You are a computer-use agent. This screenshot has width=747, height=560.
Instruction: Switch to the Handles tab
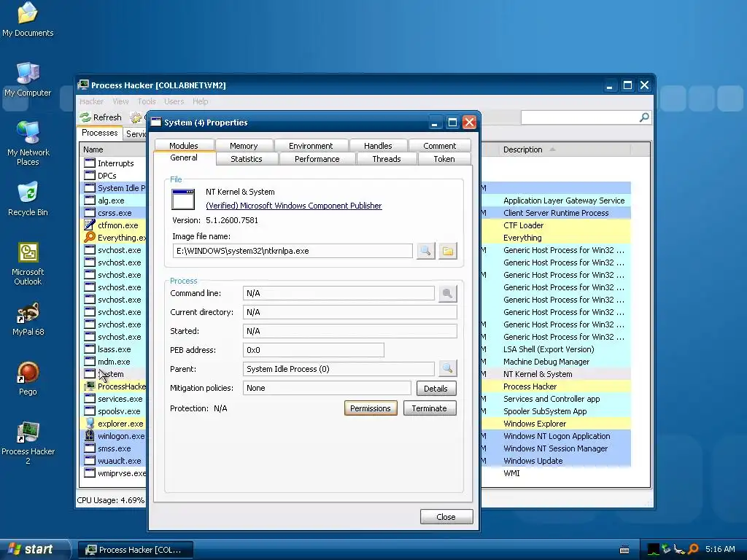click(x=378, y=146)
